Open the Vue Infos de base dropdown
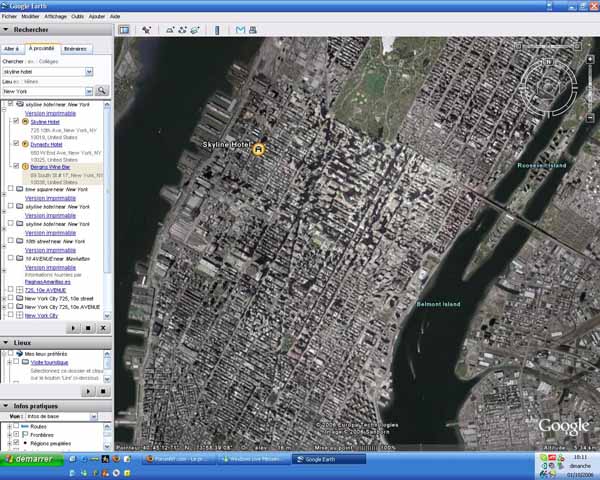 tap(93, 416)
